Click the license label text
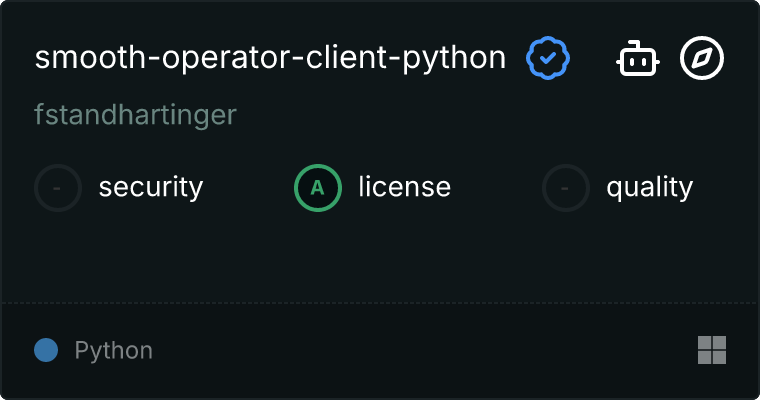Screen dimensions: 760x400 click(404, 187)
